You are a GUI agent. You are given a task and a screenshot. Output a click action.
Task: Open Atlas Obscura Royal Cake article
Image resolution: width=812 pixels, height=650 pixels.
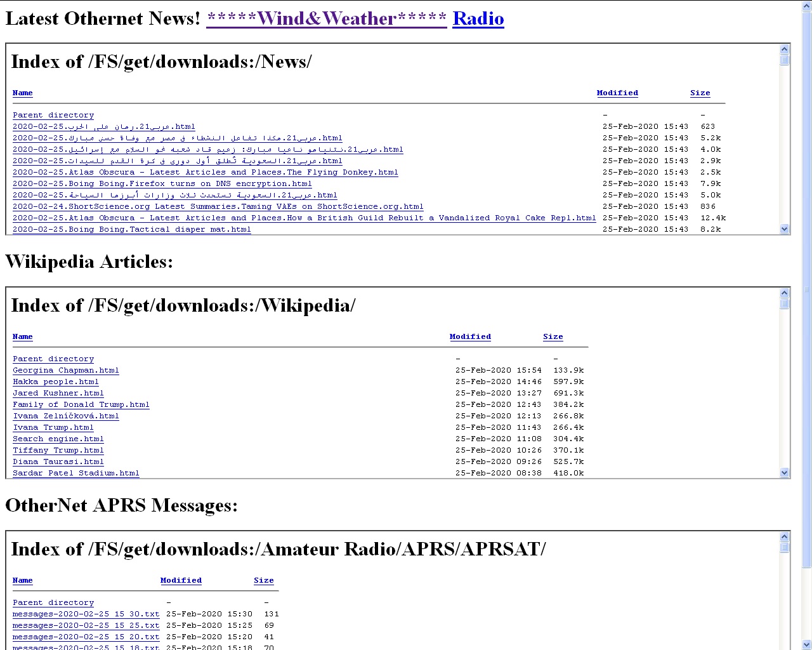[304, 218]
